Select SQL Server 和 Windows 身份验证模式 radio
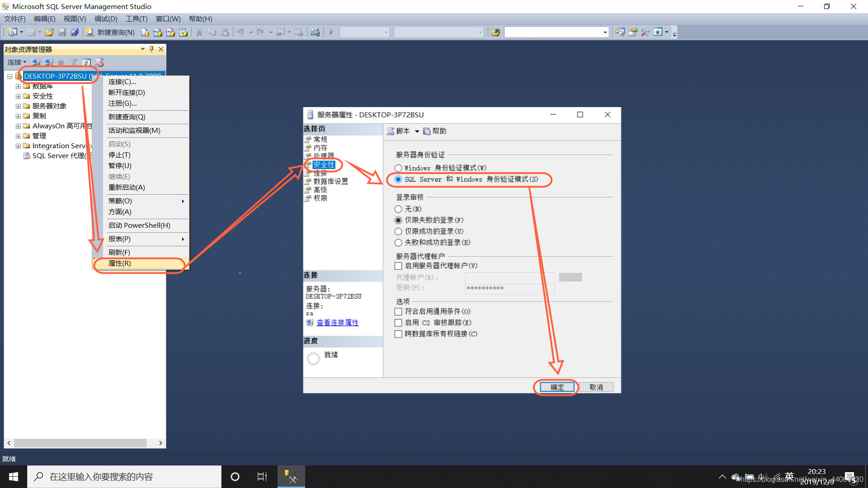The height and width of the screenshot is (488, 868). 398,179
